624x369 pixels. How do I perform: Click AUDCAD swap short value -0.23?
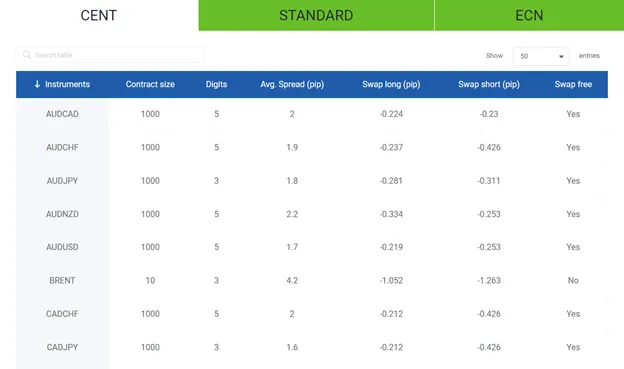(x=489, y=114)
